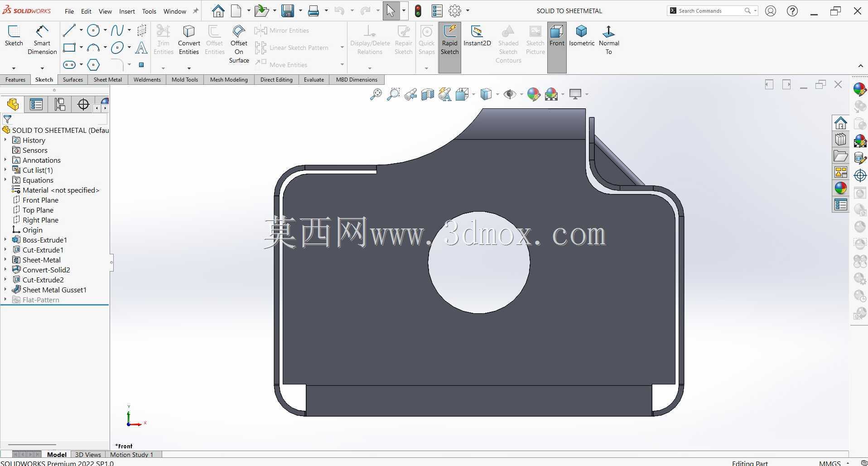Switch to the Evaluate tab

click(314, 80)
